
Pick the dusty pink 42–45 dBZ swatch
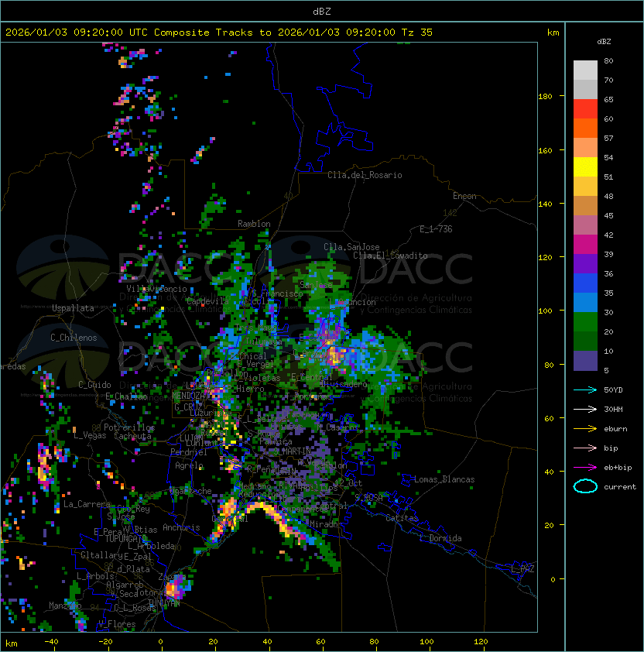pos(585,225)
